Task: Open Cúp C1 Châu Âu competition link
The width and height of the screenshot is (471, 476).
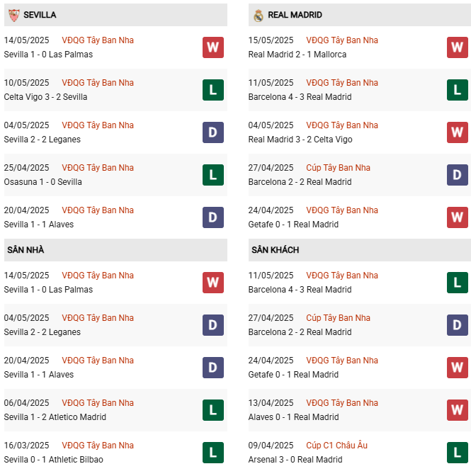Action: pyautogui.click(x=336, y=446)
